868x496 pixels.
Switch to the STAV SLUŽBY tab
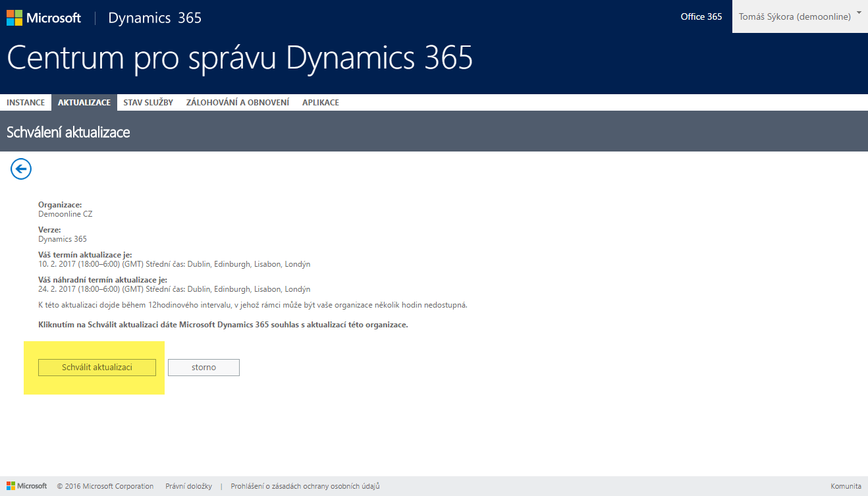148,103
